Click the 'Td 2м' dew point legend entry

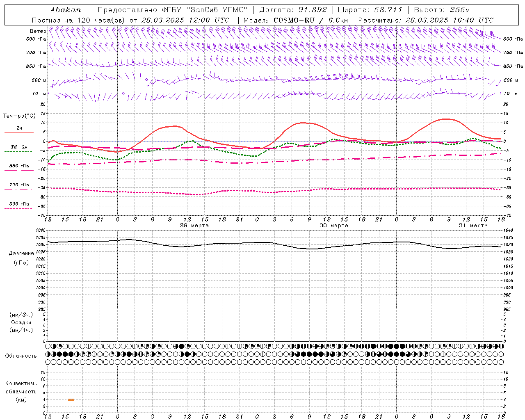[19, 147]
